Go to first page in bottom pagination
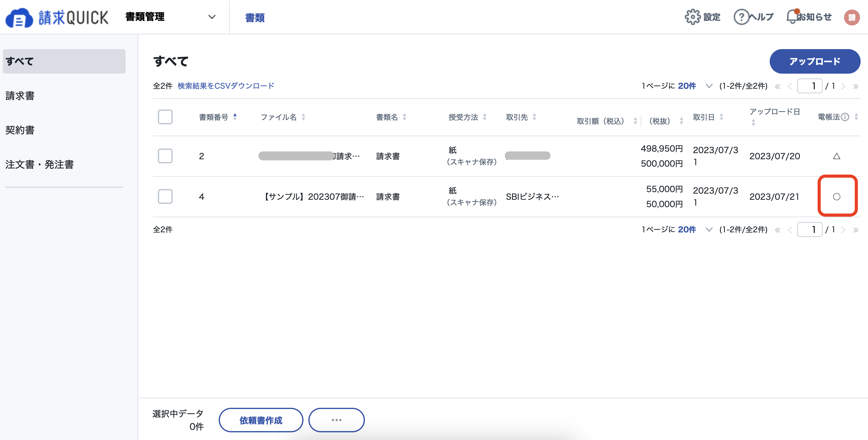 coord(778,230)
